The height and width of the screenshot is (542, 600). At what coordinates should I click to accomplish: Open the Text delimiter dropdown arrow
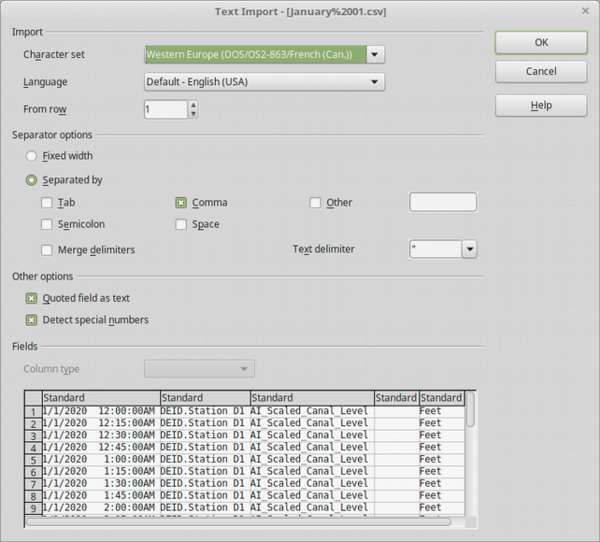click(x=469, y=250)
